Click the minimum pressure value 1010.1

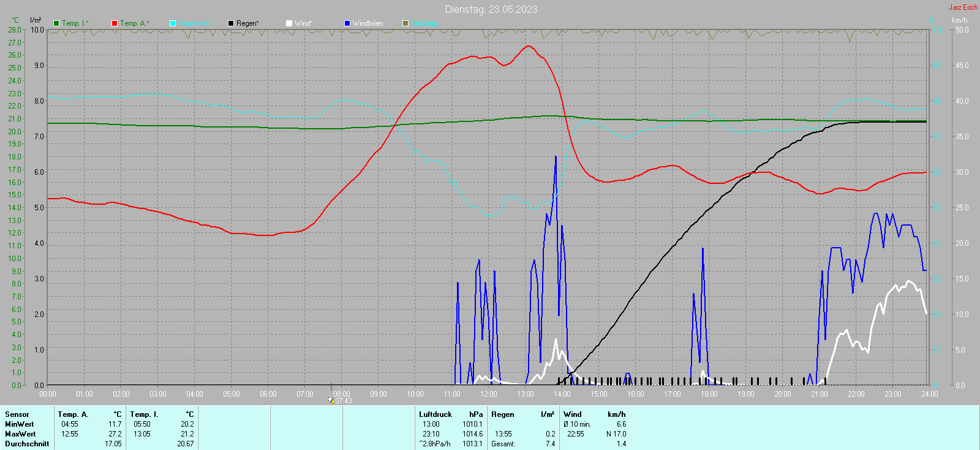pyautogui.click(x=473, y=424)
